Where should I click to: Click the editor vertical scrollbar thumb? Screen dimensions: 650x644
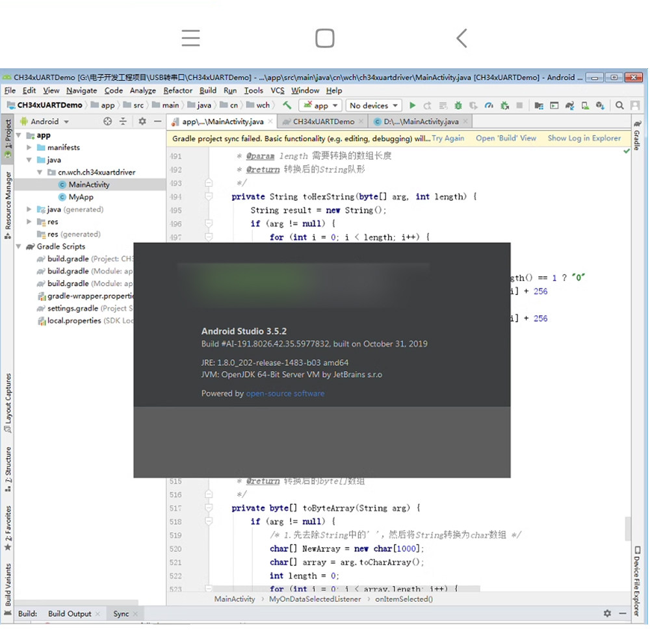(x=628, y=528)
